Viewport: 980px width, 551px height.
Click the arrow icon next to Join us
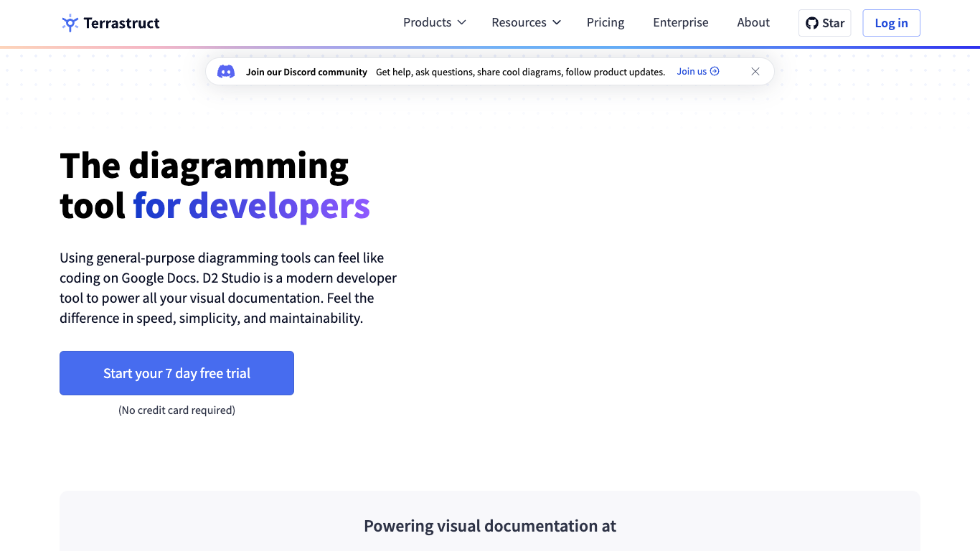click(x=715, y=71)
